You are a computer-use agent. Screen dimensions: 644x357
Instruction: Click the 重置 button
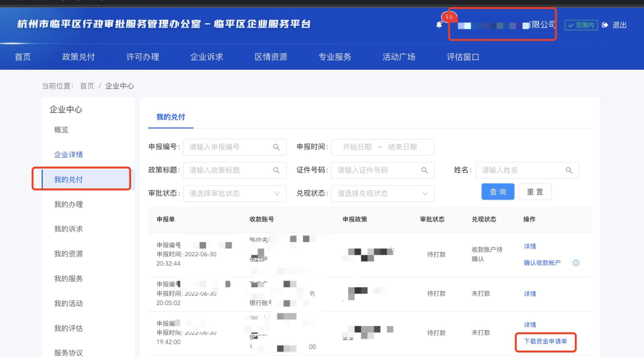click(x=535, y=192)
